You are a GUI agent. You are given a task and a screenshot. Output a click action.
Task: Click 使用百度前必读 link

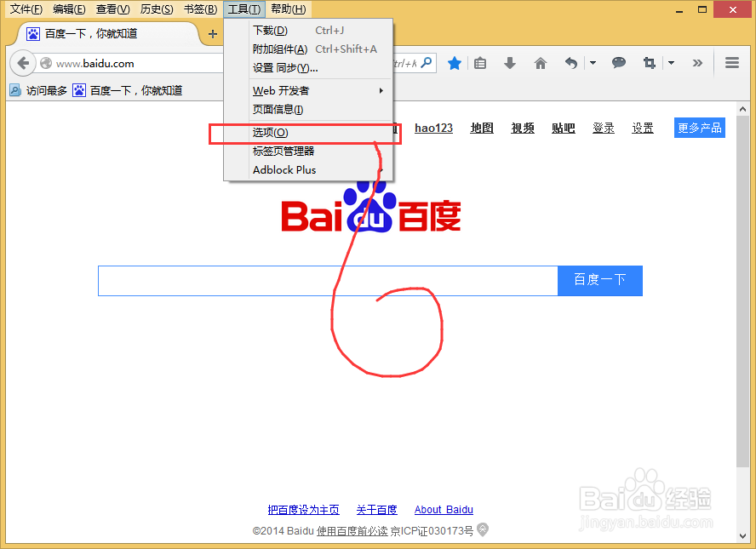click(352, 530)
